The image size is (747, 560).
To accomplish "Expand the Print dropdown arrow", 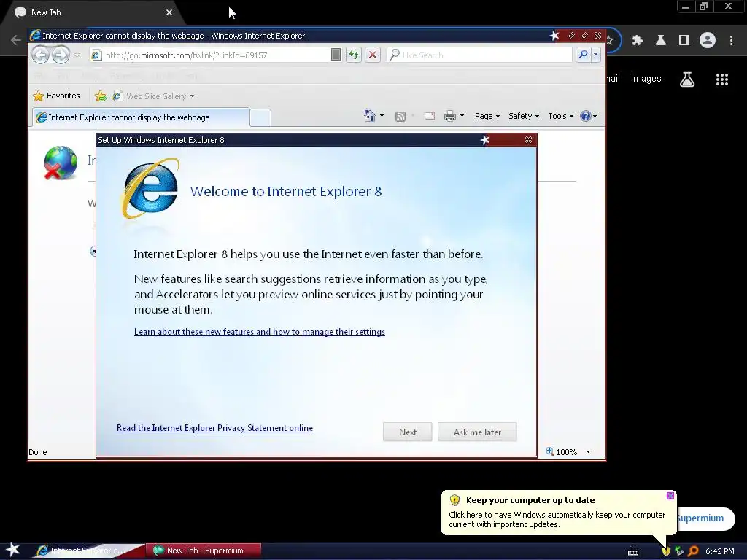I will tap(462, 116).
